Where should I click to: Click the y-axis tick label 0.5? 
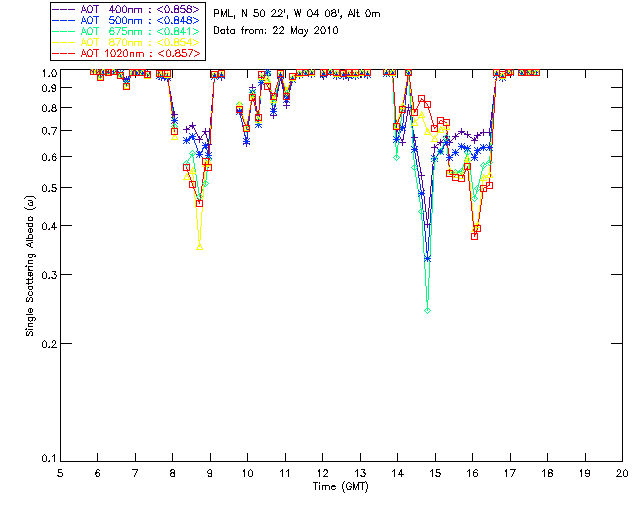click(x=49, y=188)
